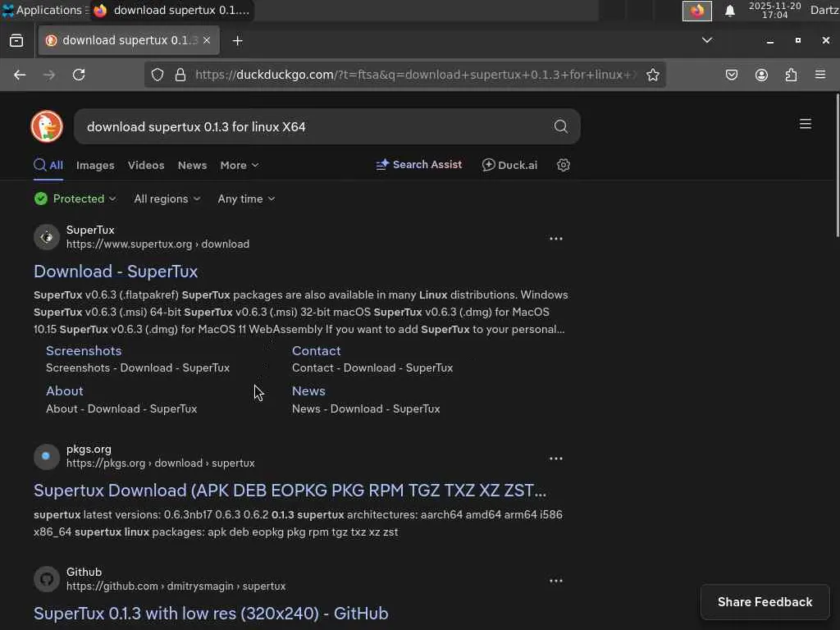Open the Contact sitelink
The height and width of the screenshot is (630, 840).
[316, 351]
